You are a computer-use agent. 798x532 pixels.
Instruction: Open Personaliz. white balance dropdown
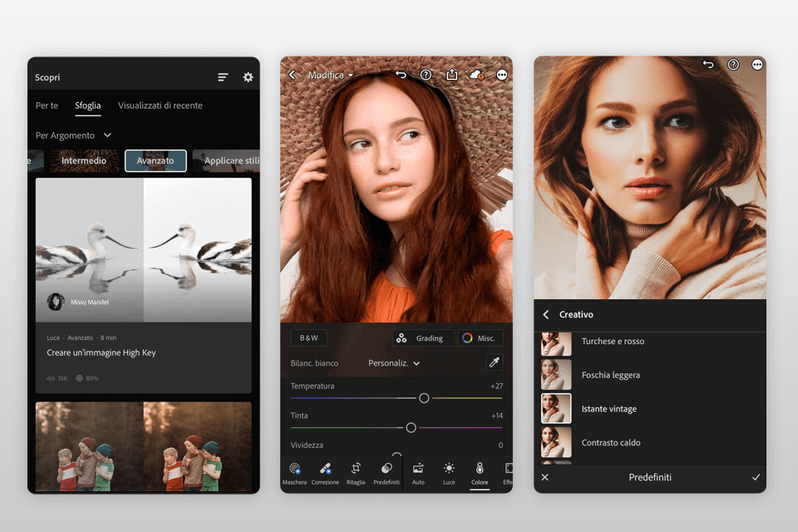click(394, 363)
